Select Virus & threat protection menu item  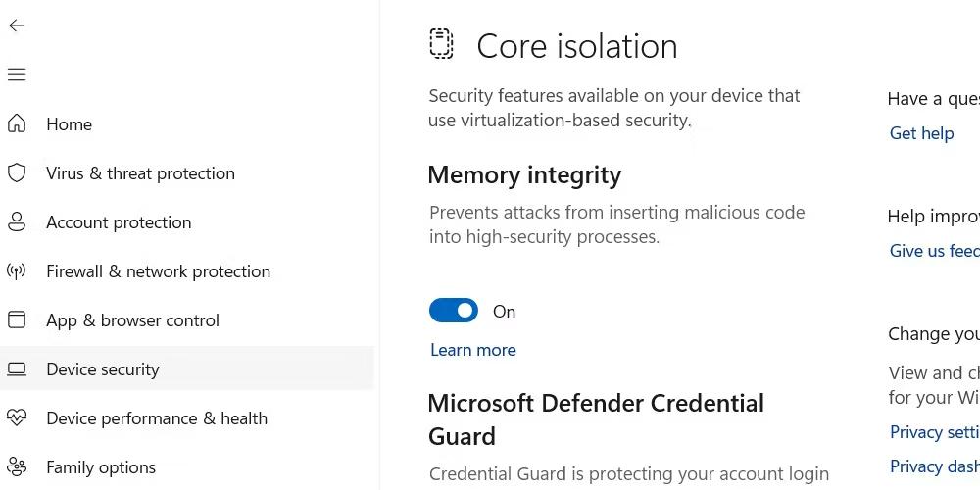140,173
